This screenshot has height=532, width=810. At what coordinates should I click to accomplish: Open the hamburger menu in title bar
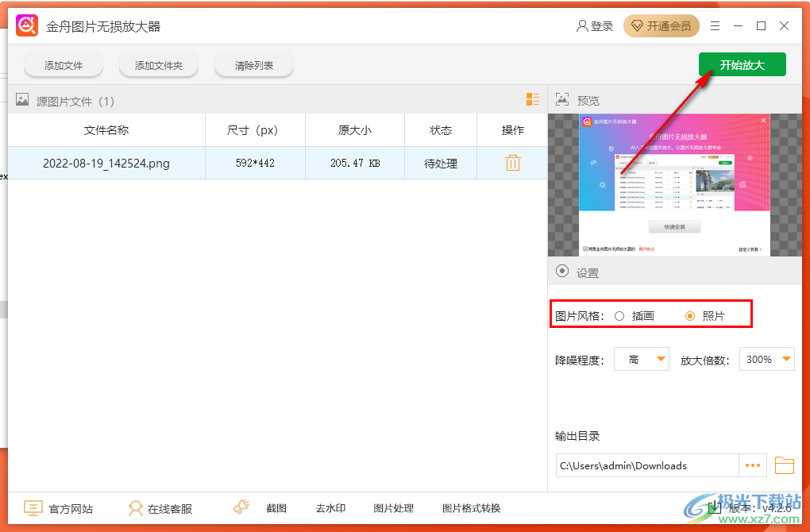coord(715,26)
